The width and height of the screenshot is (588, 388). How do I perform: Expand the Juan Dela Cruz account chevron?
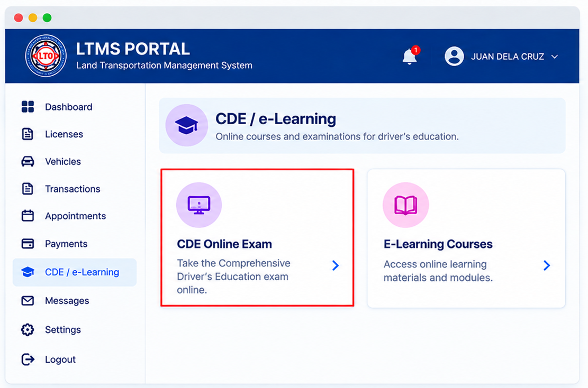[x=555, y=57]
